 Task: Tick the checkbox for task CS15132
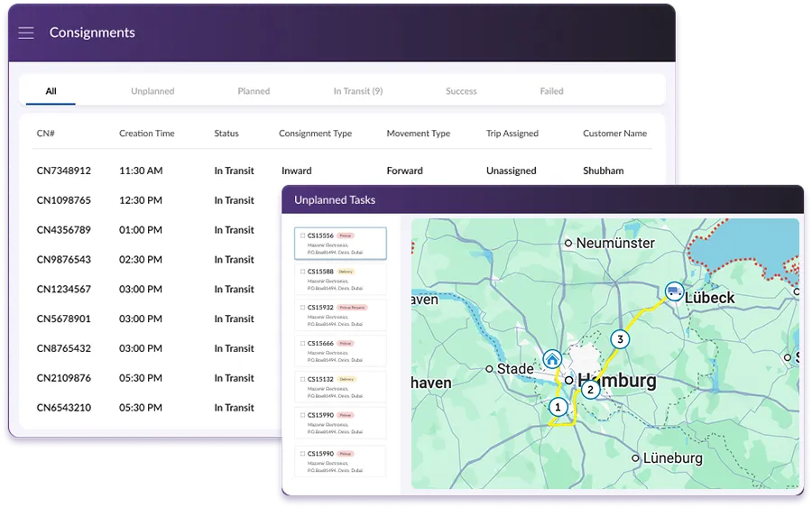click(x=303, y=379)
